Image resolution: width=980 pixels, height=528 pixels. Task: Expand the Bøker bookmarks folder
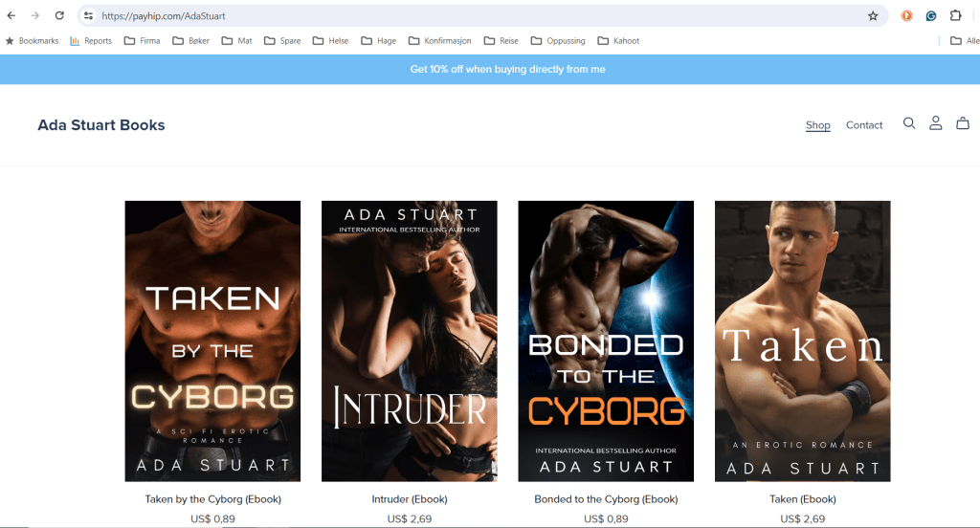[189, 41]
